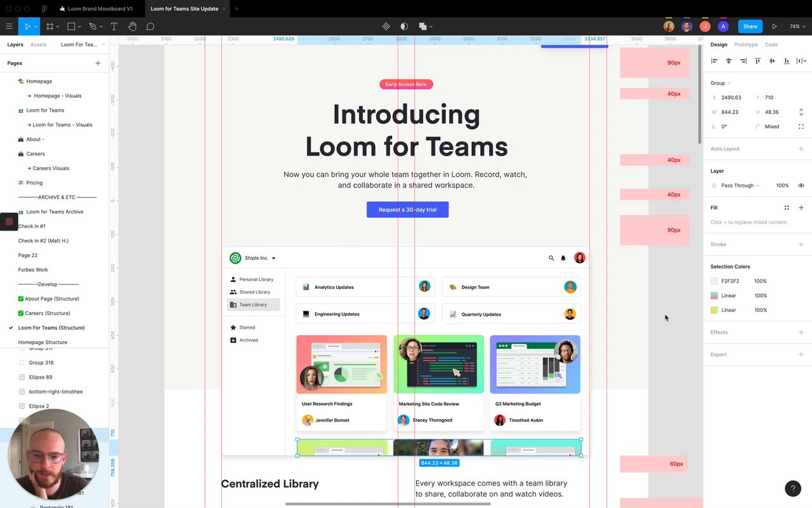The width and height of the screenshot is (812, 508).
Task: Open fill style picker dots icon
Action: [x=787, y=208]
